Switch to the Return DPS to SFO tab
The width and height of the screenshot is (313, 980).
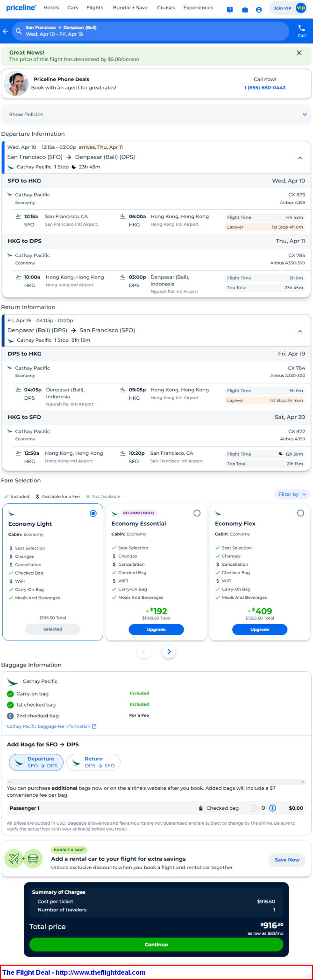(93, 762)
